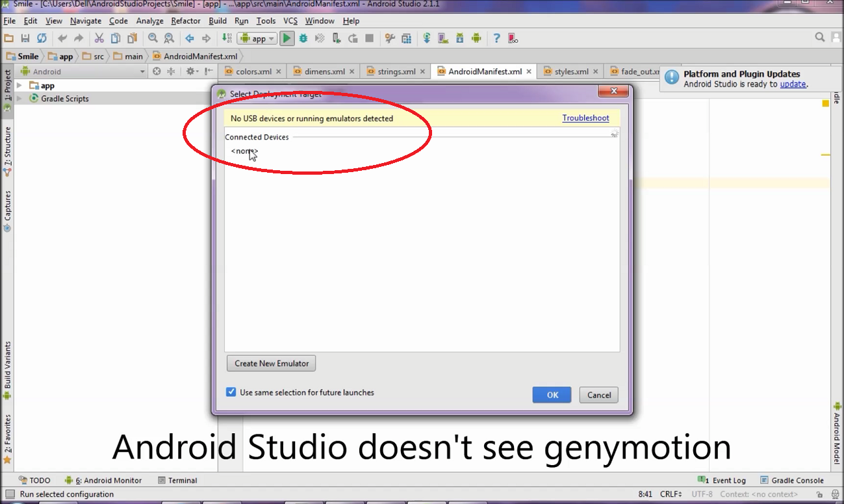Screen dimensions: 844x504
Task: Open the app run configuration dropdown
Action: tap(257, 38)
